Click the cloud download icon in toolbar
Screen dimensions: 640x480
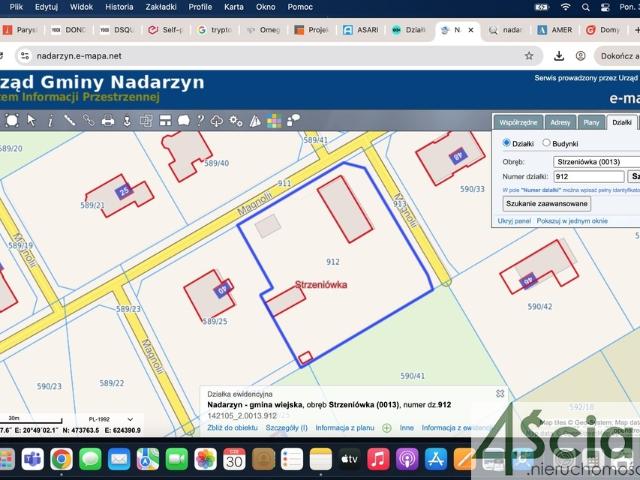click(x=216, y=121)
